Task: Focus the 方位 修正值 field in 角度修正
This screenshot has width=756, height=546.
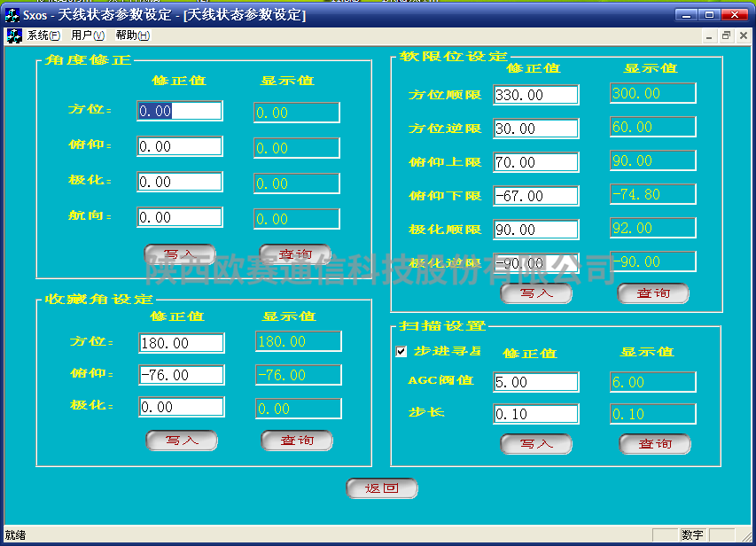Action: click(x=179, y=111)
